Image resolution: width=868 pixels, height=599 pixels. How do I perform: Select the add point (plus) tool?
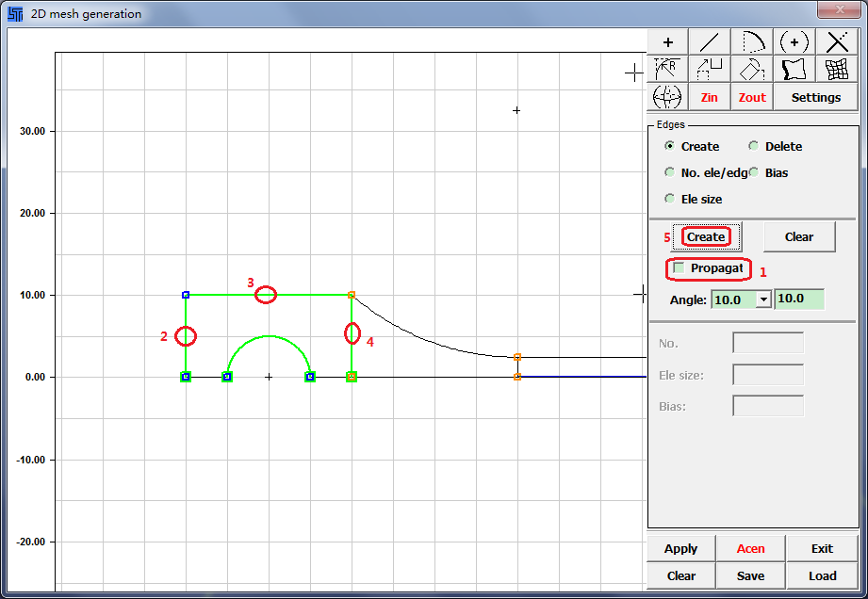[x=668, y=42]
